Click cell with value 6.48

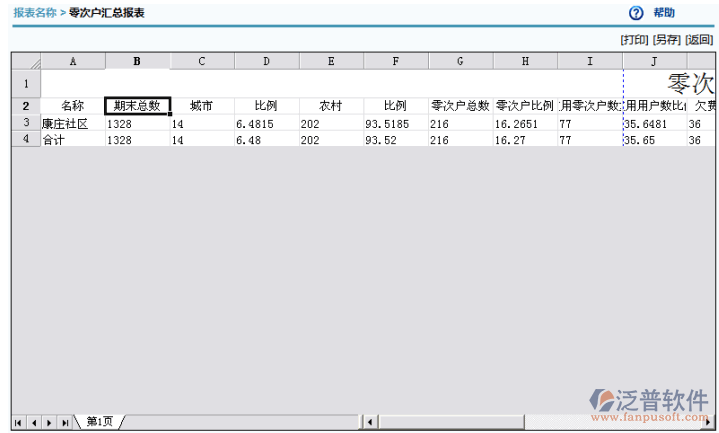tap(266, 139)
